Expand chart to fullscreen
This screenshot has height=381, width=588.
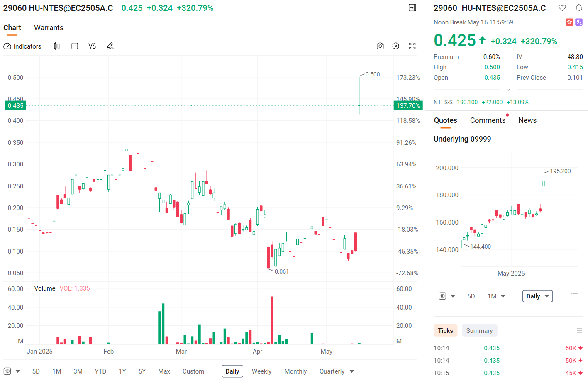click(x=412, y=46)
